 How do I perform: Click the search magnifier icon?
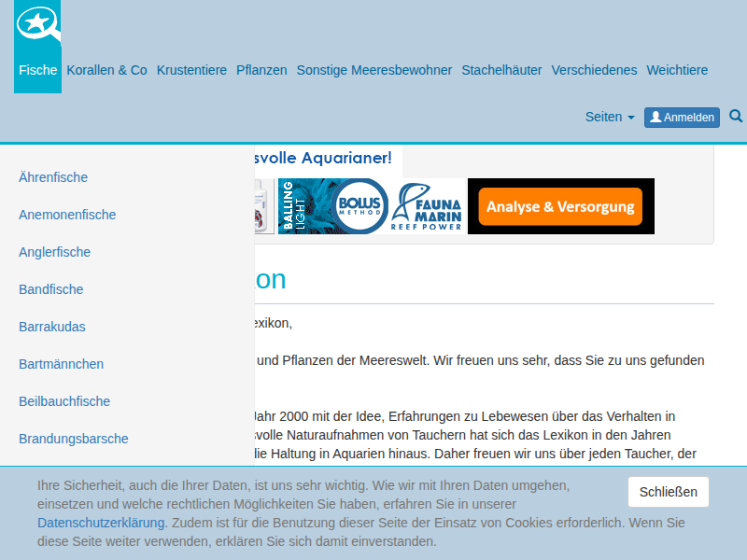tap(736, 117)
